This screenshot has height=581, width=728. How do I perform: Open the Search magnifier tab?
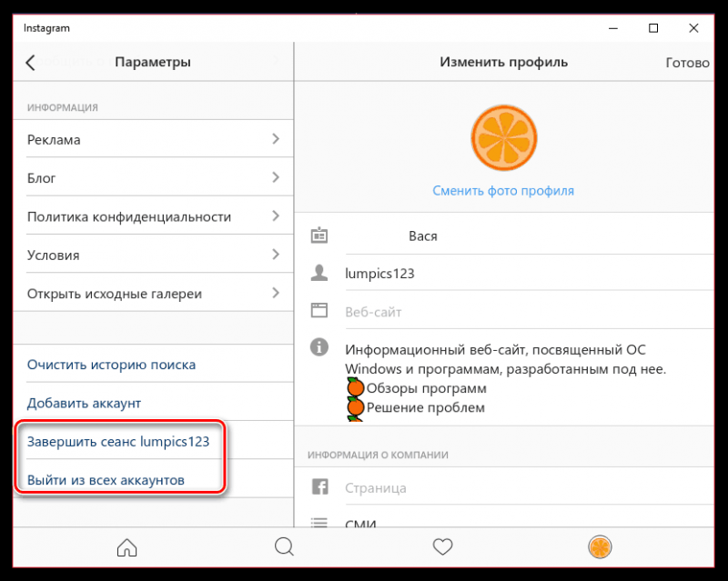tap(284, 546)
